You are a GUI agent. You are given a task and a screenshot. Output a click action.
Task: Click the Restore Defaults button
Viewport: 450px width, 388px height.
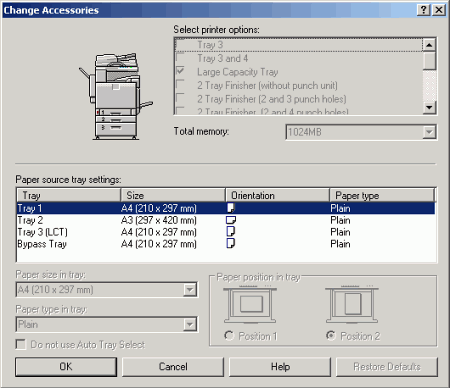click(x=387, y=367)
